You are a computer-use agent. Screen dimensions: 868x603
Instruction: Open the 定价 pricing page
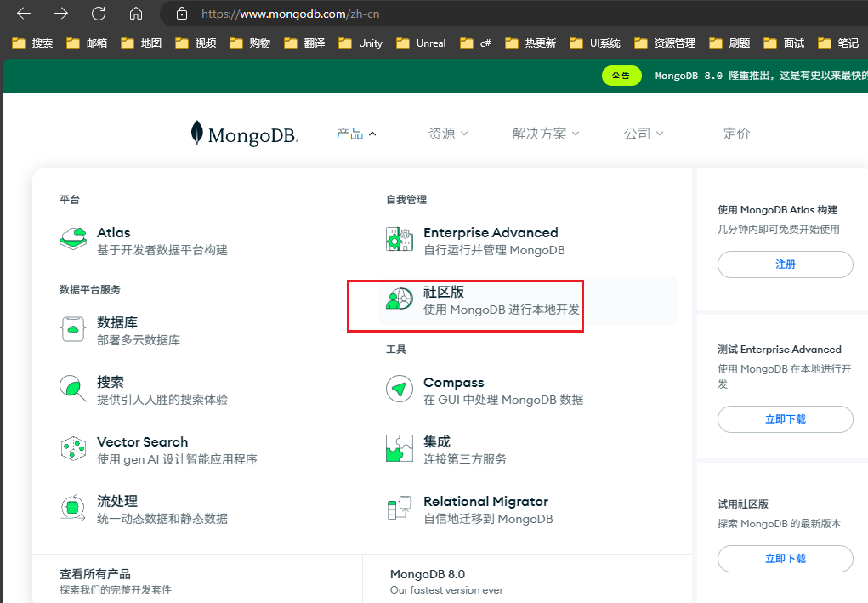coord(736,134)
